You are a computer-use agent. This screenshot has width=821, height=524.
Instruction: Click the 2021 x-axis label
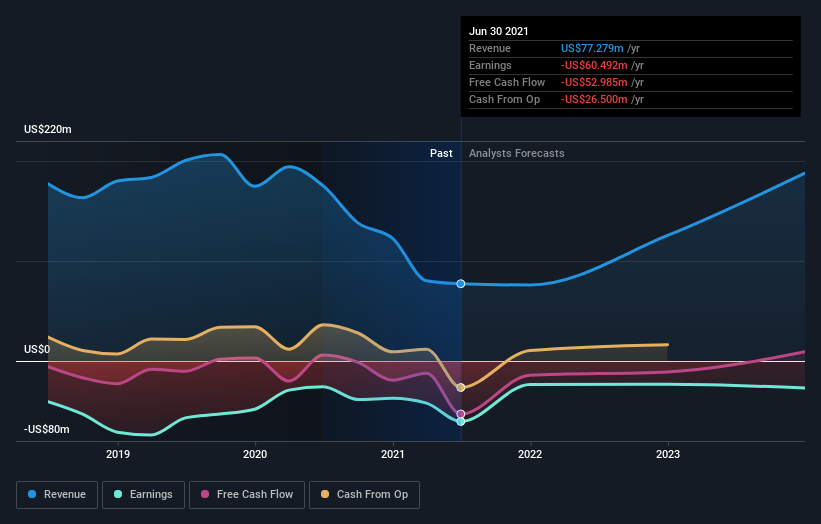[x=393, y=454]
